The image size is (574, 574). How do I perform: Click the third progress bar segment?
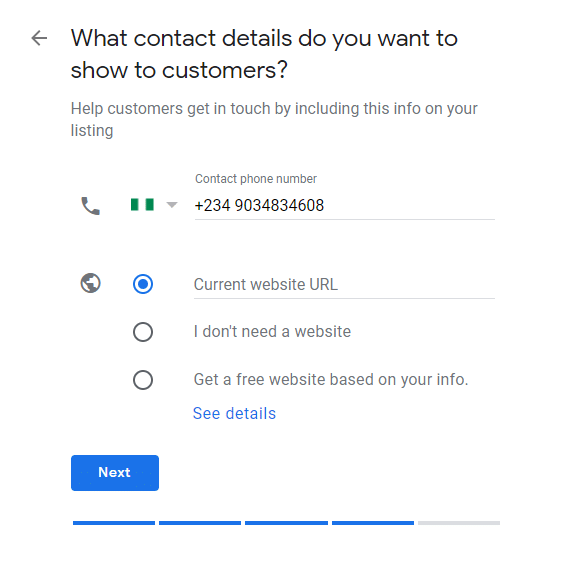(286, 523)
